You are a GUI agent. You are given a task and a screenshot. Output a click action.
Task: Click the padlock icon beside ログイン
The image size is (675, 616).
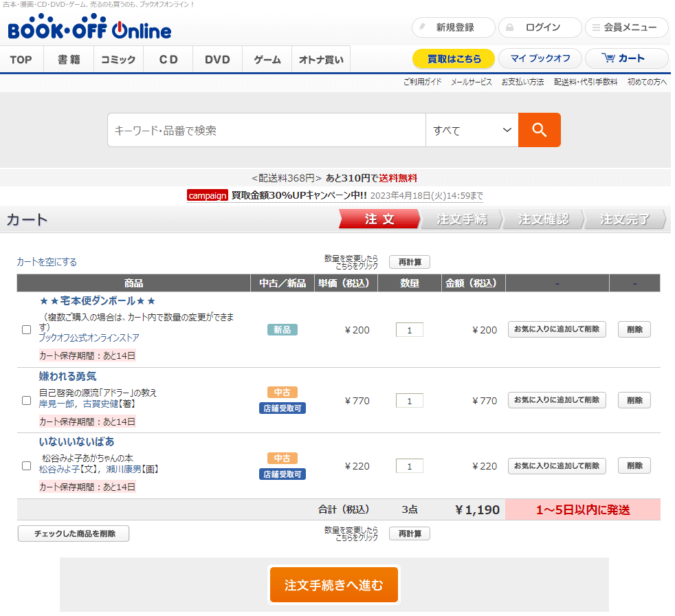point(510,27)
